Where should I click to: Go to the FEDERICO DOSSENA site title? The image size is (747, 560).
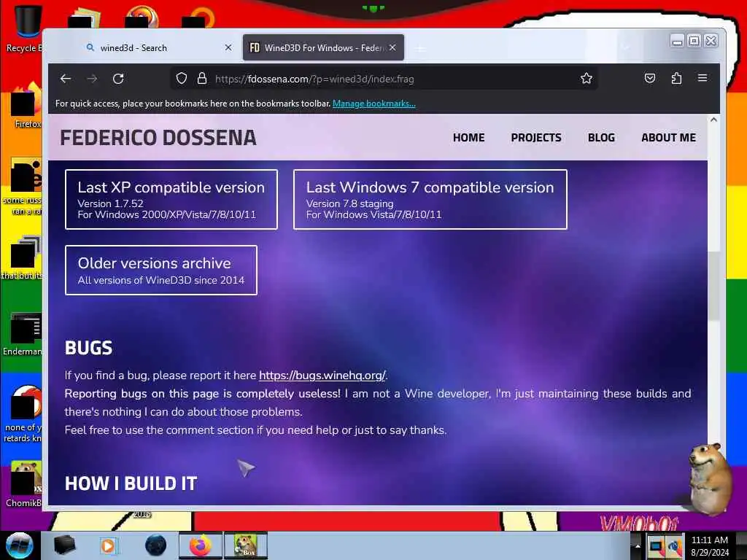[x=158, y=138]
